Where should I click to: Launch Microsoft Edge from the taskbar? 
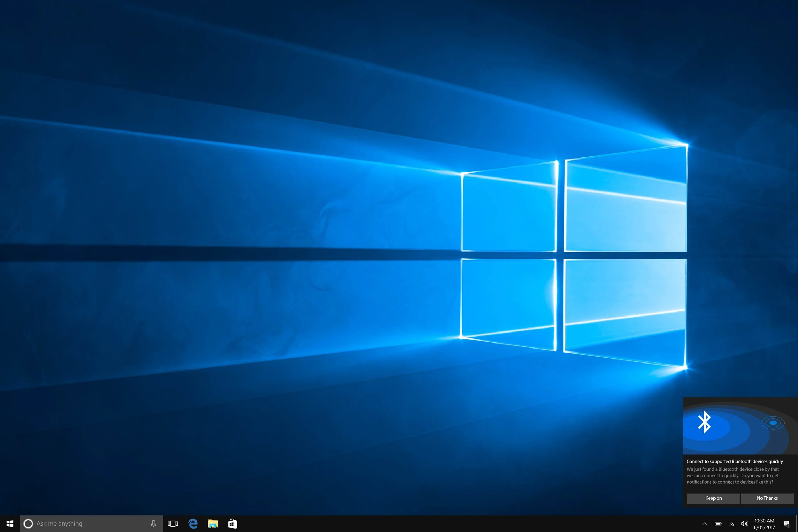(193, 523)
